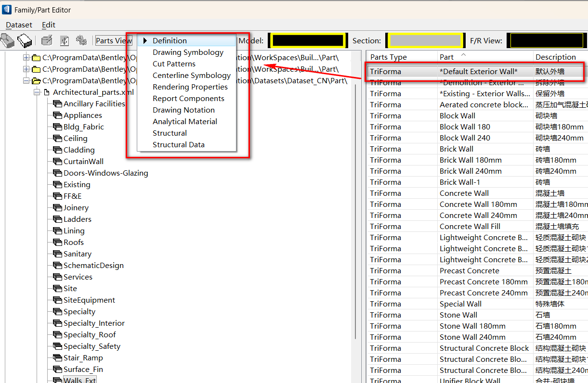The width and height of the screenshot is (588, 383).
Task: Sort by the Description column header
Action: pos(560,57)
